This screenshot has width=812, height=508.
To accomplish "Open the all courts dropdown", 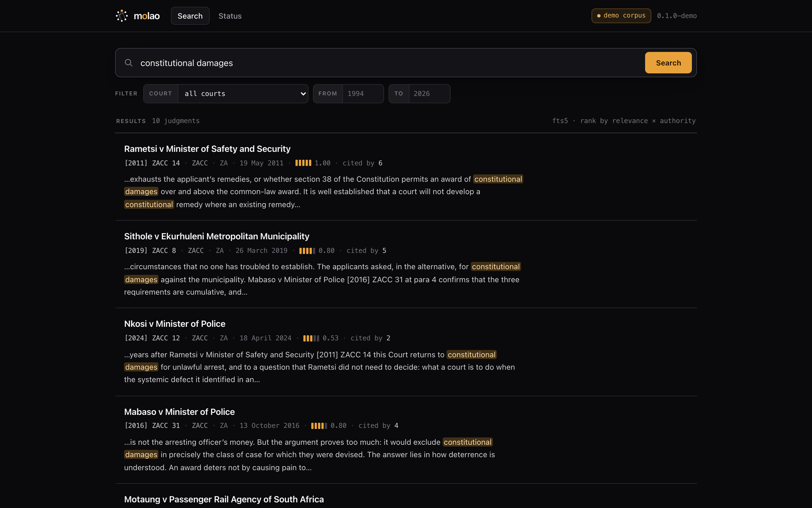I will tap(243, 94).
